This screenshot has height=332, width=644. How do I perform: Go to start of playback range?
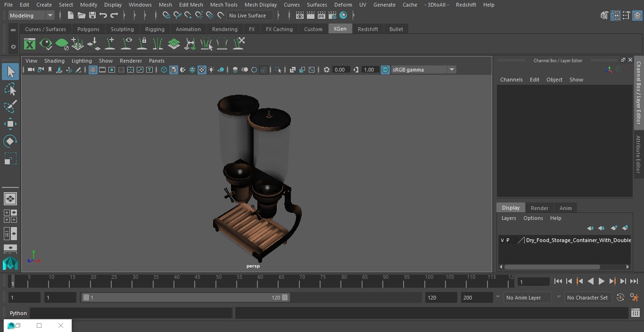558,281
